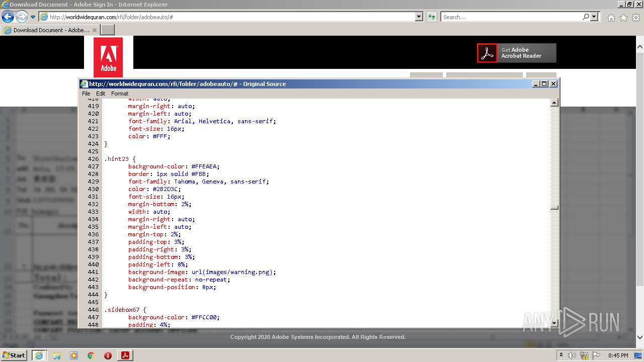The width and height of the screenshot is (644, 362).
Task: Open the Chrome taskbar icon
Action: coord(91,355)
